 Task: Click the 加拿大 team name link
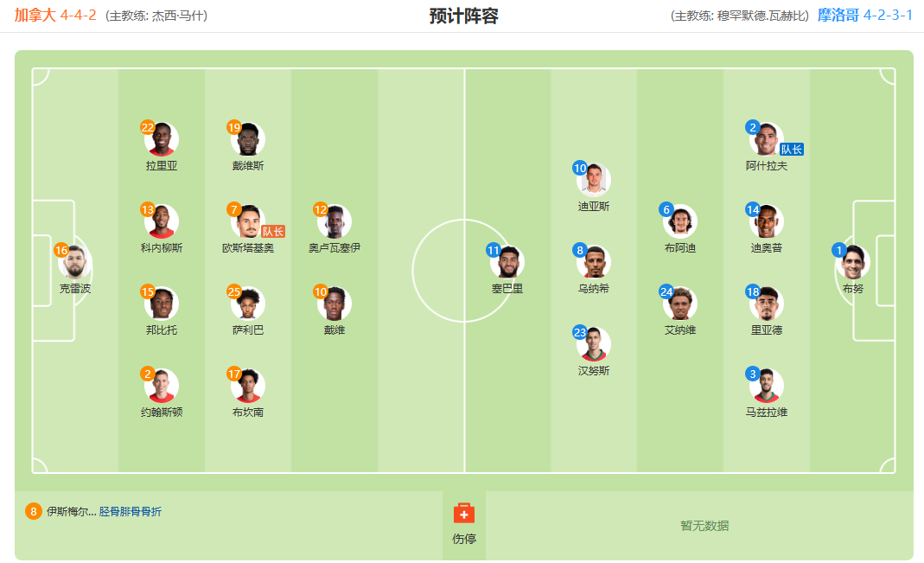click(35, 15)
